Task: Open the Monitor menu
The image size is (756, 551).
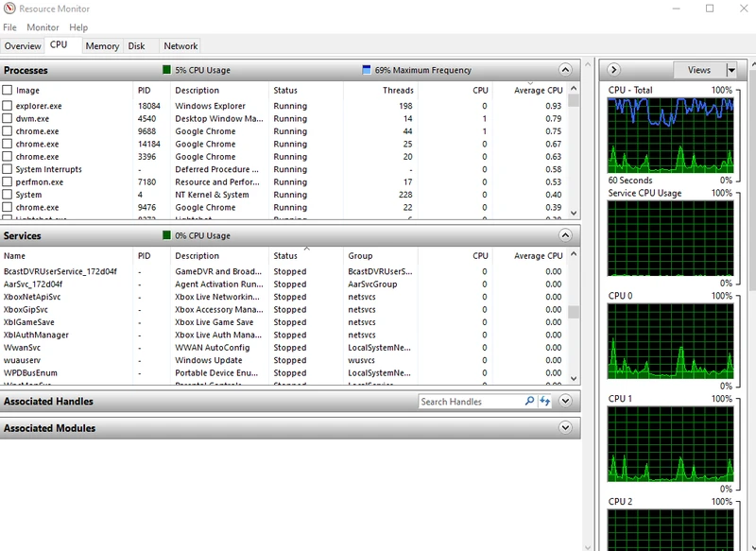Action: [x=43, y=27]
